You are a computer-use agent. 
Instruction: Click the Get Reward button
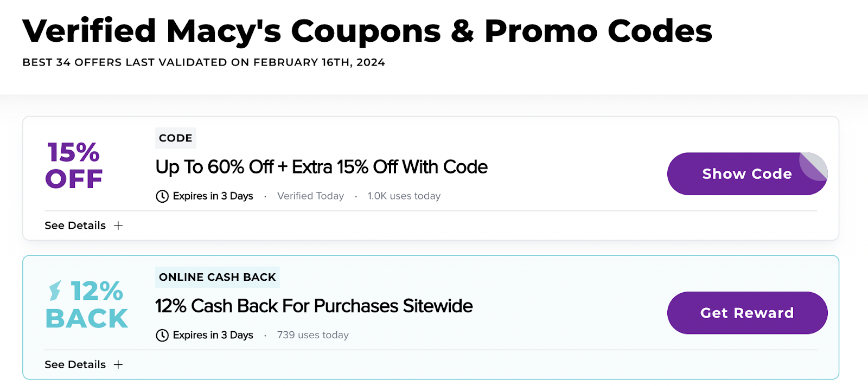[746, 313]
